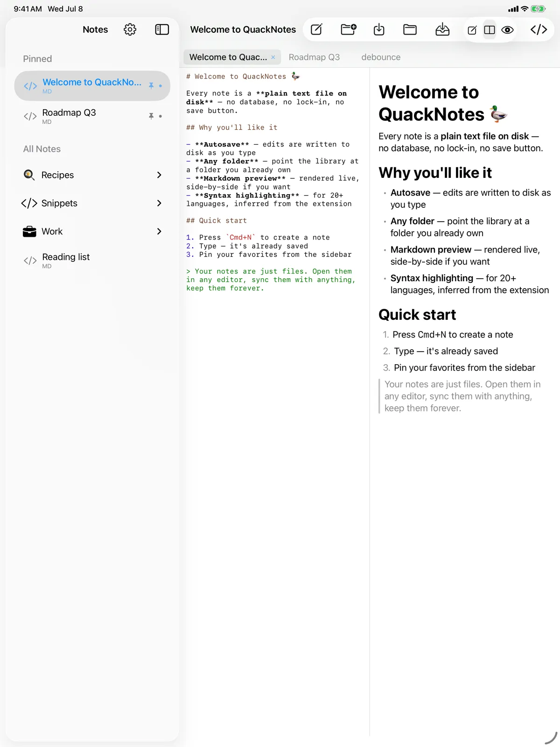Viewport: 560px width, 747px height.
Task: Click the All Notes section header
Action: point(42,149)
